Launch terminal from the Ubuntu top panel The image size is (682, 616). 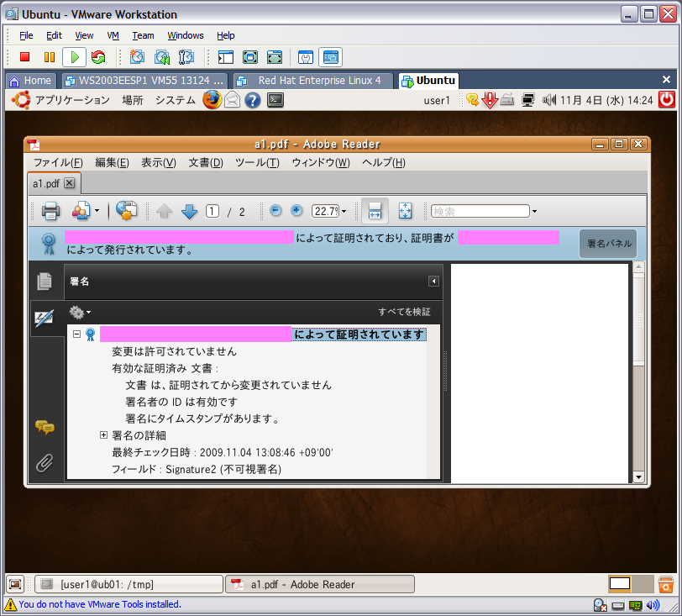click(275, 100)
